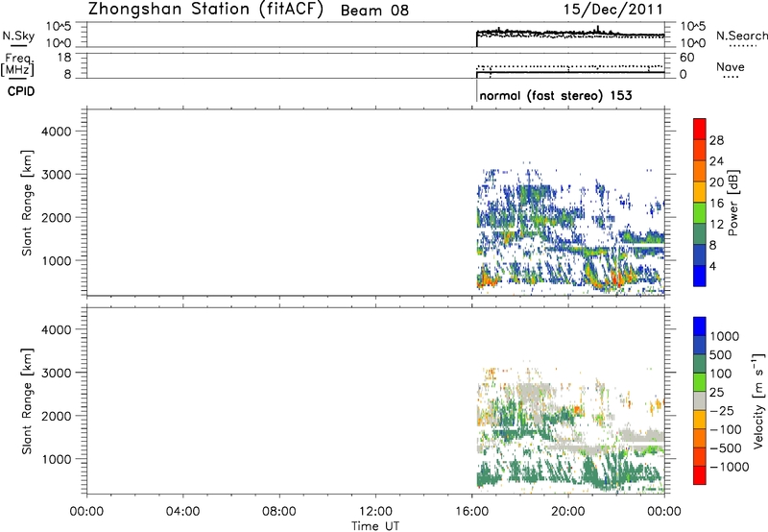Click the '16' power colorbar tick
The width and height of the screenshot is (768, 532).
coord(716,204)
